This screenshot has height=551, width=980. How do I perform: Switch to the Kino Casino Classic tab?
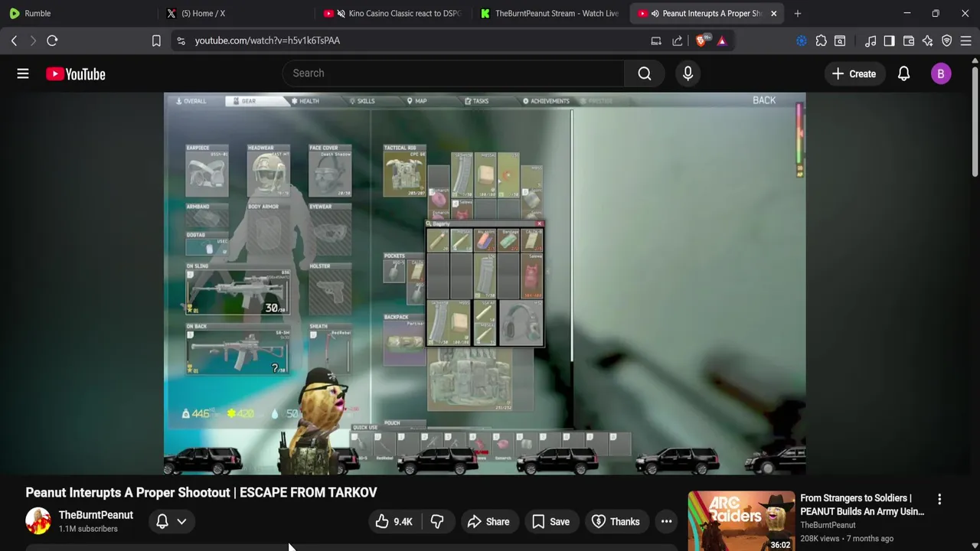(394, 13)
